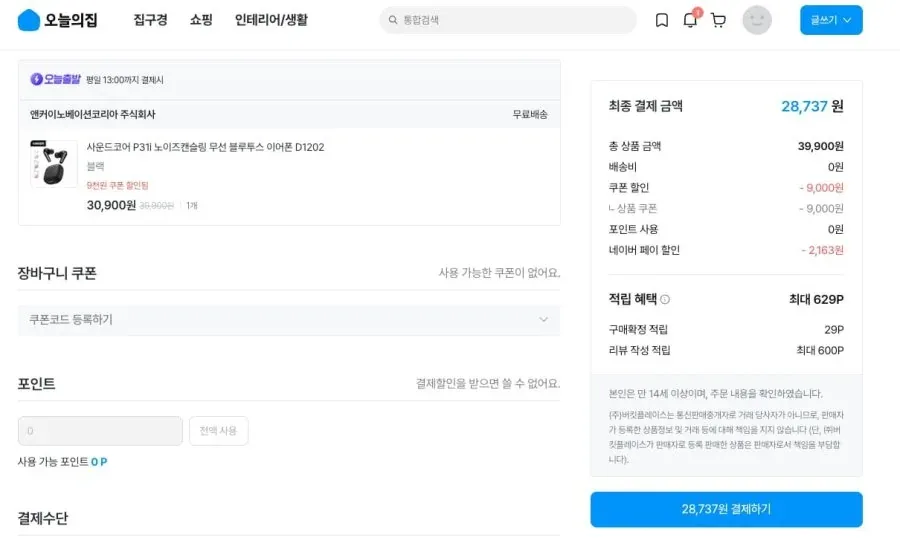Click the seller name 앤커이노베이션코리아 주식회사
Viewport: 900px width, 543px height.
pos(92,114)
